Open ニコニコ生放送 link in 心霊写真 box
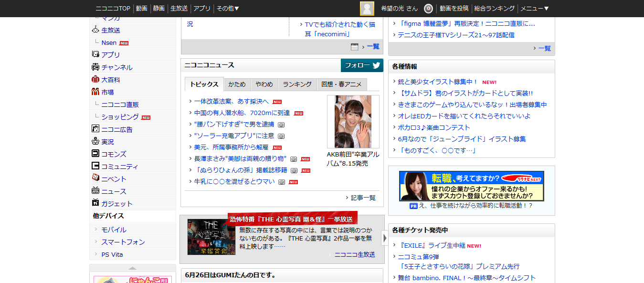644x283 pixels. [355, 254]
